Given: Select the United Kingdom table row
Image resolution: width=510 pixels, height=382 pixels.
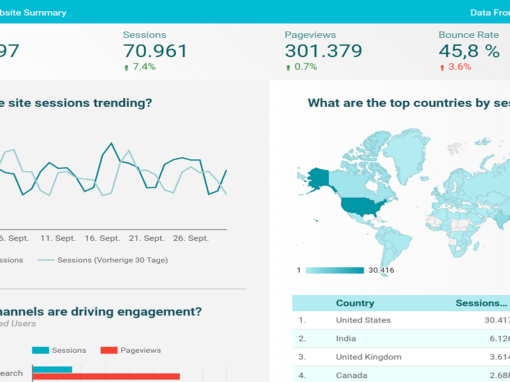Looking at the screenshot, I should coord(401,357).
